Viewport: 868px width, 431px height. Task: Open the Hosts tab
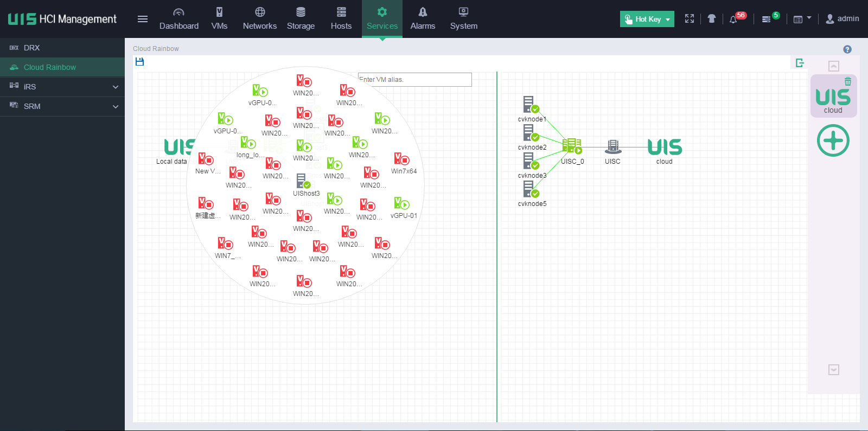(341, 19)
